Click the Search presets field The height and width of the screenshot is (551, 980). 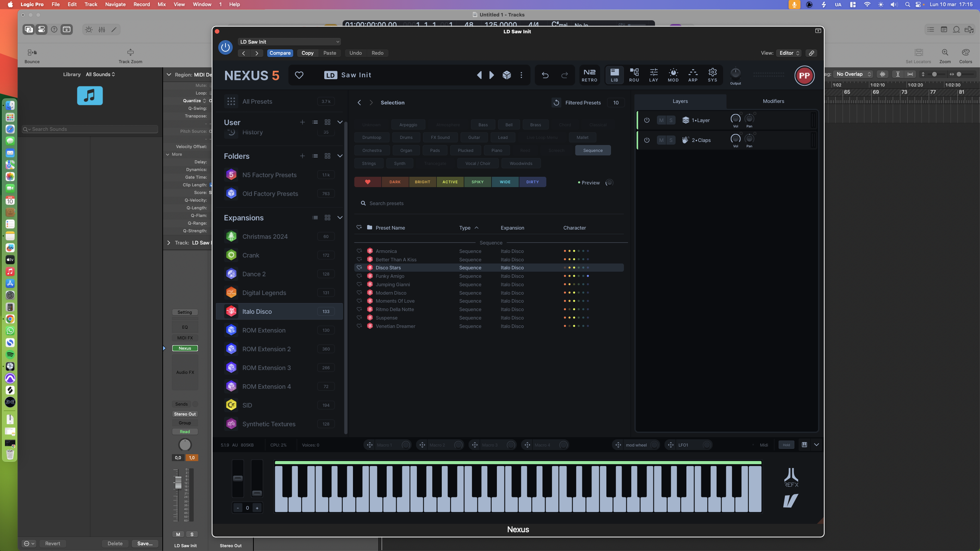click(489, 203)
